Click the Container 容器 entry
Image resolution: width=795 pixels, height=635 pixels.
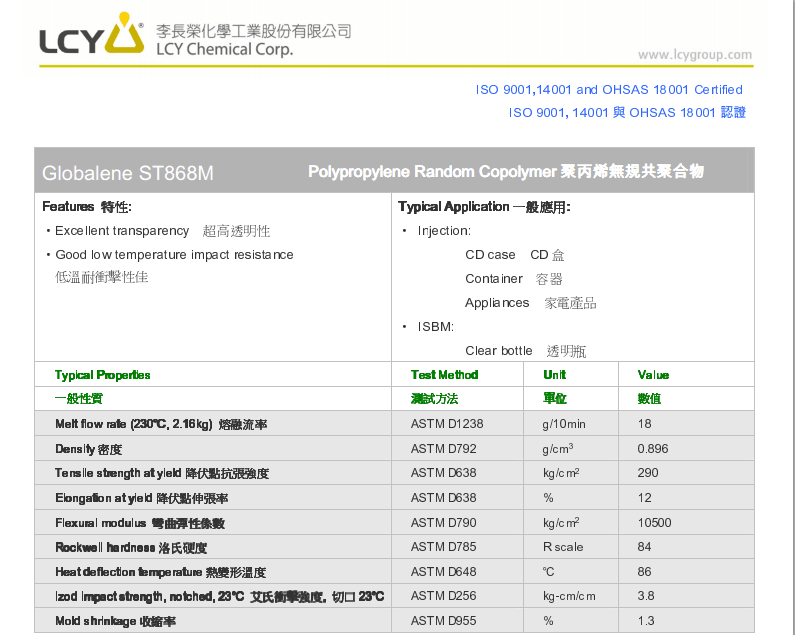[x=514, y=279]
